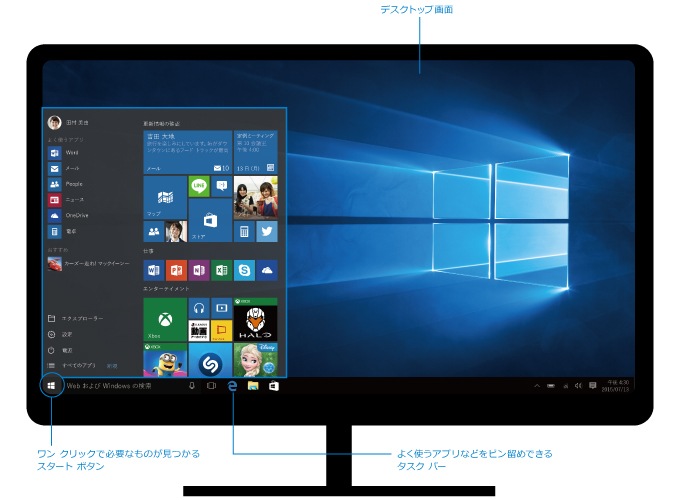
Task: Click the network icon in system tray
Action: click(x=565, y=386)
